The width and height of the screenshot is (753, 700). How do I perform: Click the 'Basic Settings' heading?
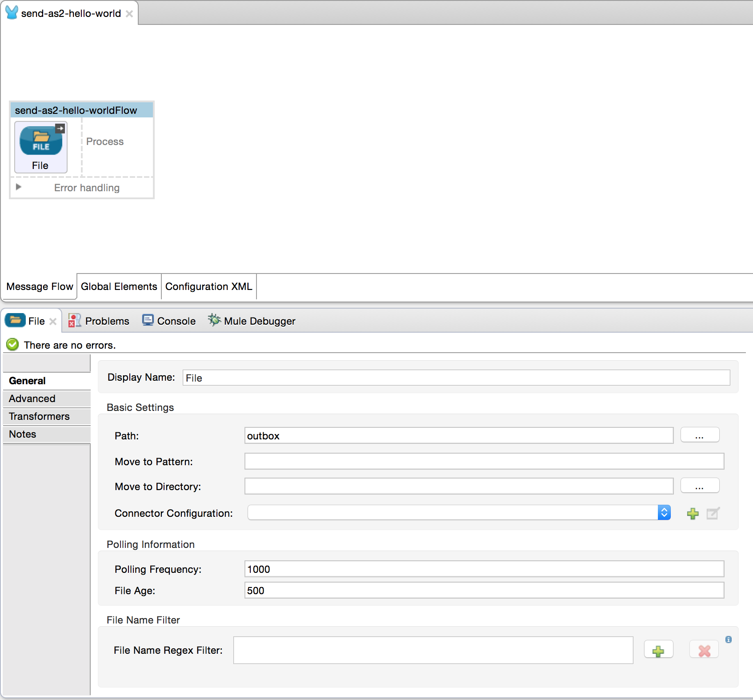(140, 407)
